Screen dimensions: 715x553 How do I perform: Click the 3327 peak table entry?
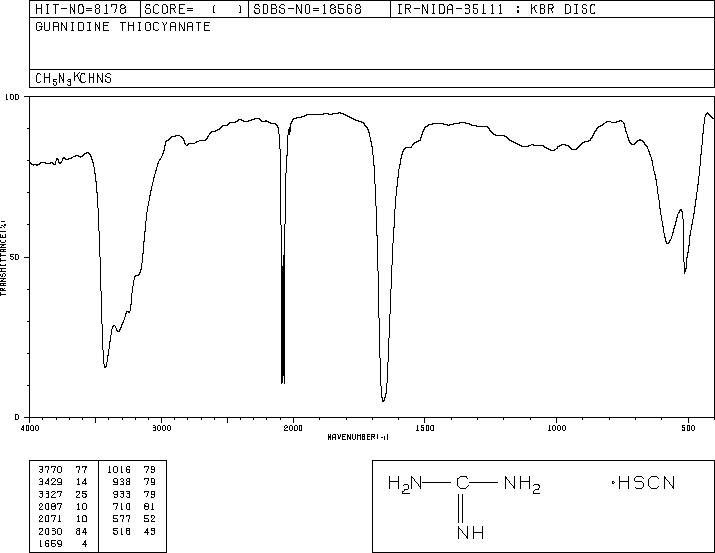(x=50, y=494)
